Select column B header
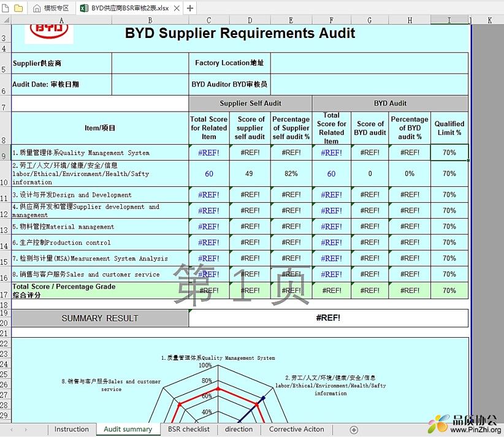The width and height of the screenshot is (504, 437). [x=150, y=20]
